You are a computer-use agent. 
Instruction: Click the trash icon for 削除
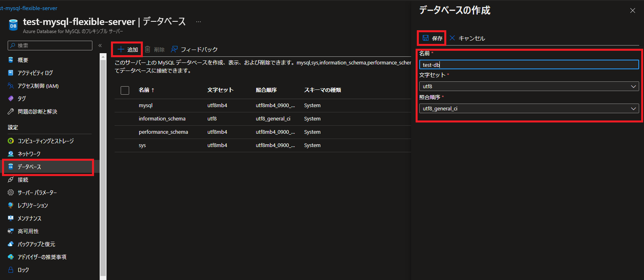pyautogui.click(x=148, y=49)
